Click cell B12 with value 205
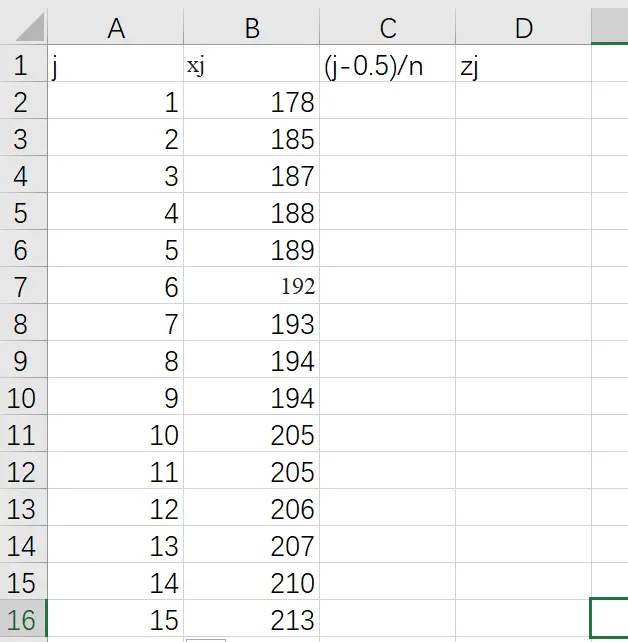The height and width of the screenshot is (642, 628). (x=251, y=470)
